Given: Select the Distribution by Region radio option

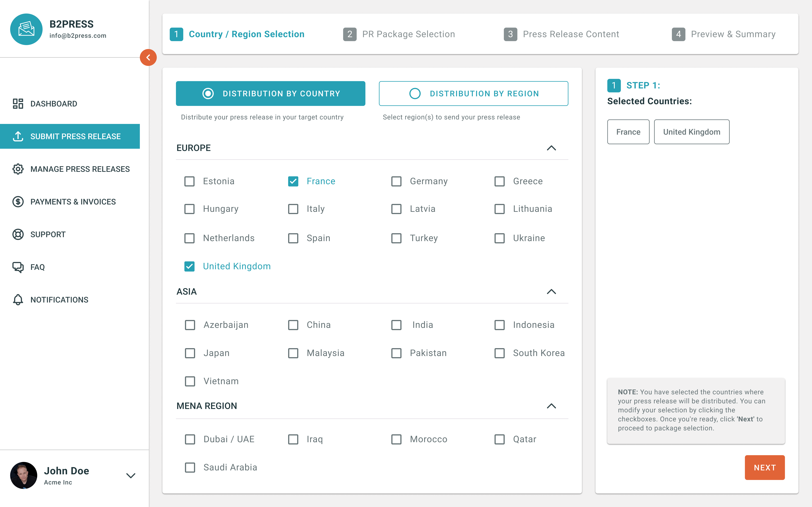Looking at the screenshot, I should point(415,94).
